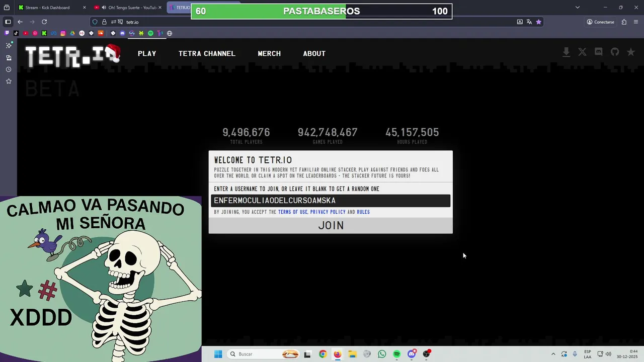
Task: Click the download desktop app icon on TETR.IO
Action: pos(566,52)
